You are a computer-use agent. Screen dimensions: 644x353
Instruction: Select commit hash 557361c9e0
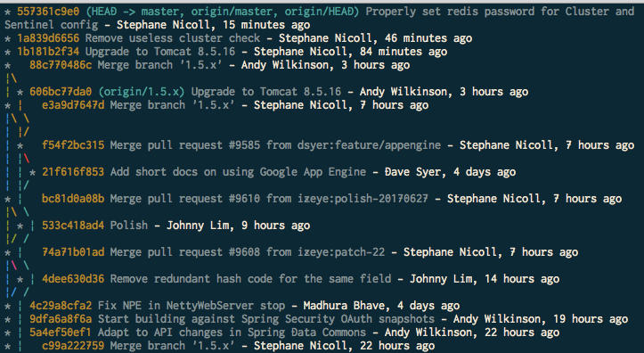[x=48, y=12]
